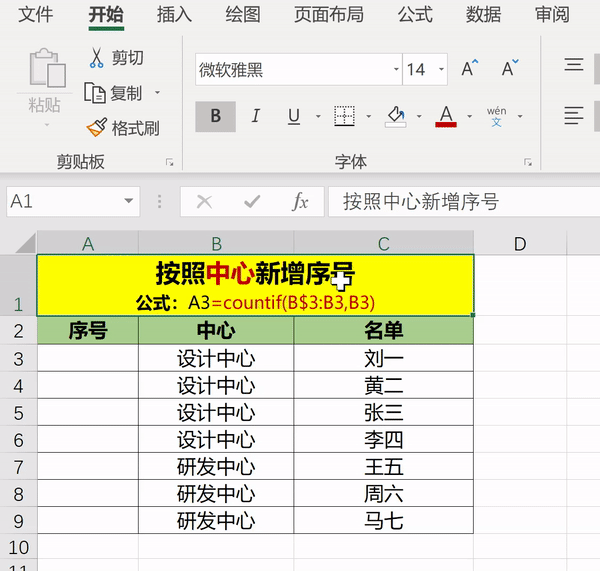The width and height of the screenshot is (600, 571).
Task: Click the 中心 header cell
Action: pos(216,331)
